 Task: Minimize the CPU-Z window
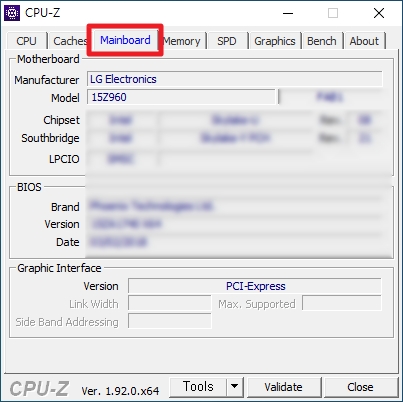288,13
